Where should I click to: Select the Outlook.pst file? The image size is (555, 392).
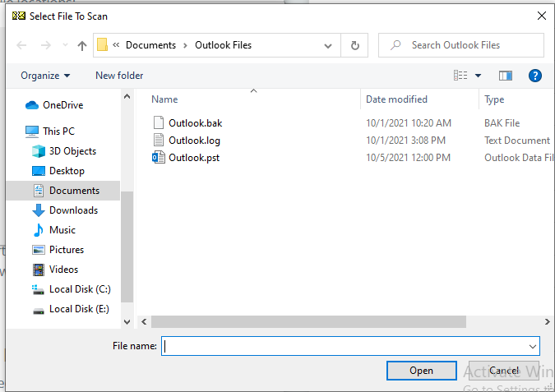[x=194, y=158]
